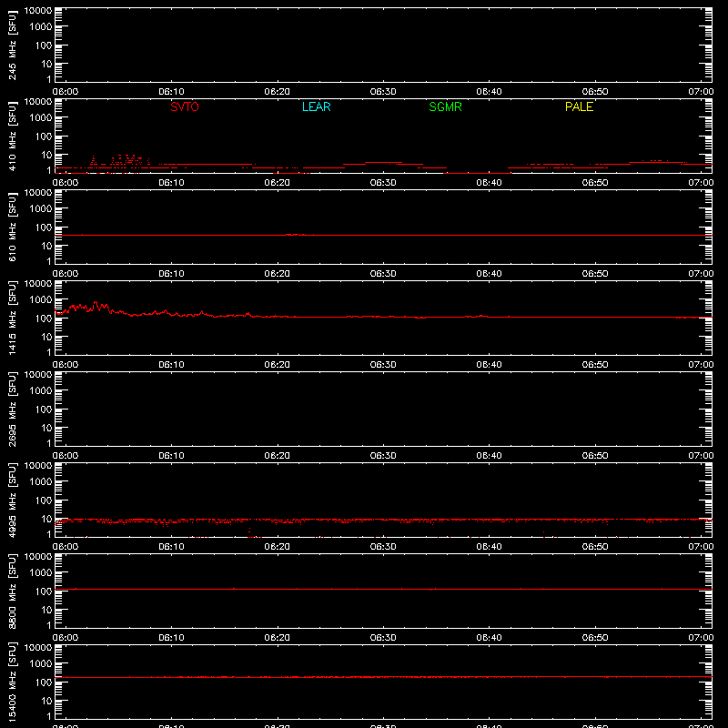728x728 pixels.
Task: Select the '245 MHz [SFU]' axis title
Action: click(12, 45)
